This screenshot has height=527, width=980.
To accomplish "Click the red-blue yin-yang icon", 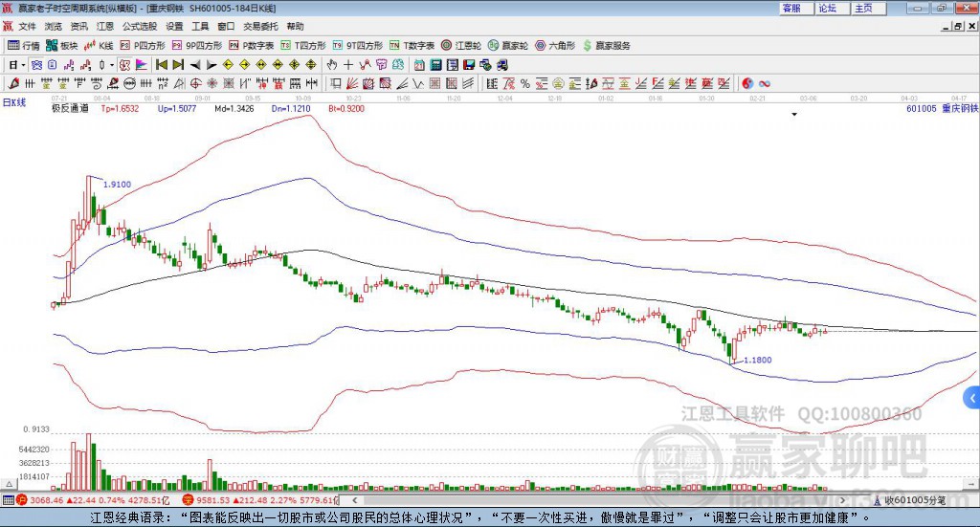I will click(747, 83).
